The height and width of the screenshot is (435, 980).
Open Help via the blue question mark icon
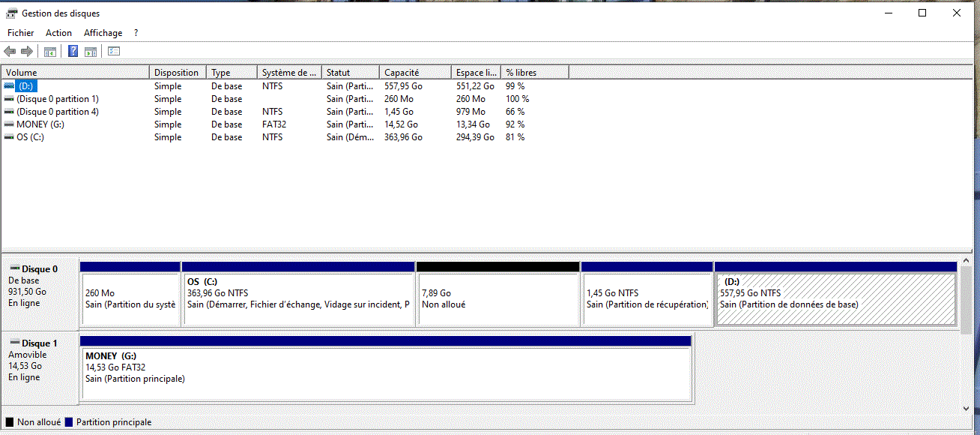tap(73, 52)
